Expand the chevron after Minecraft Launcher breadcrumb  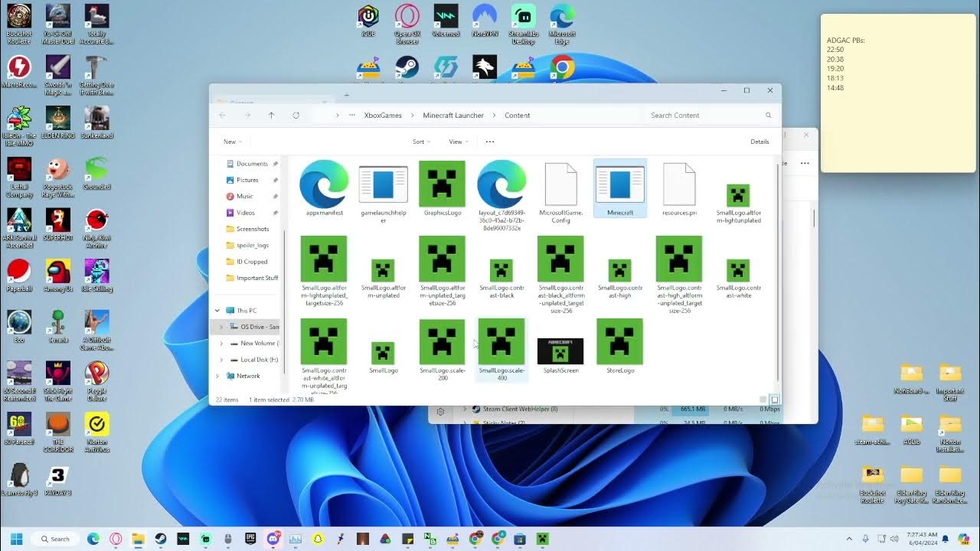[x=495, y=116]
